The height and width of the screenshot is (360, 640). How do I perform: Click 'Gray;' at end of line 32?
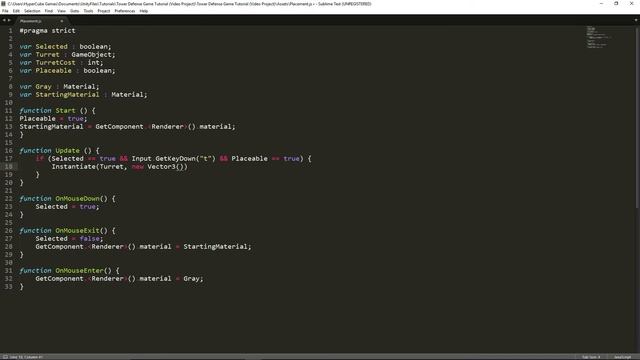point(193,279)
